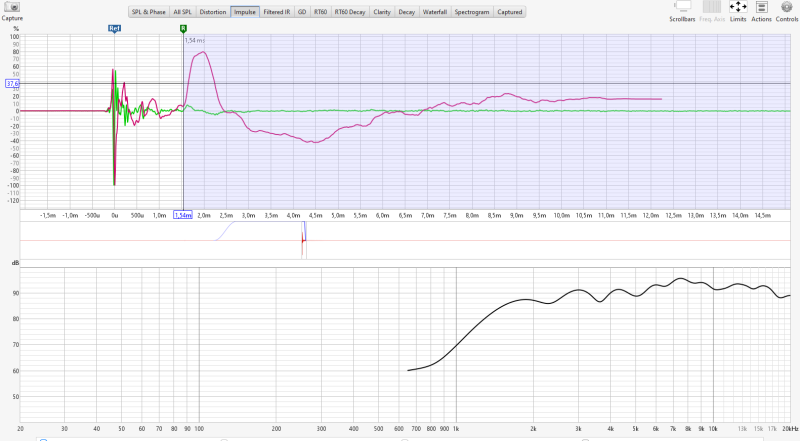Open the Controls gear panel
This screenshot has width=800, height=441.
(787, 7)
